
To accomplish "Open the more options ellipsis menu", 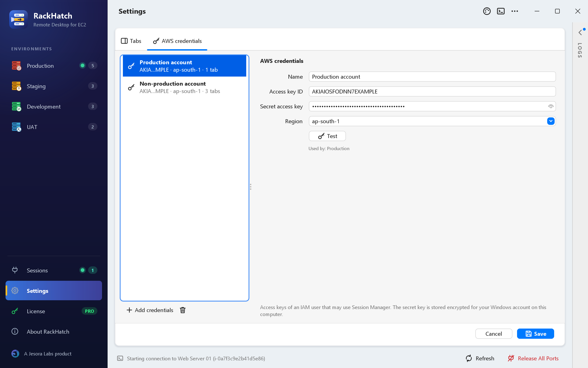I will point(514,11).
